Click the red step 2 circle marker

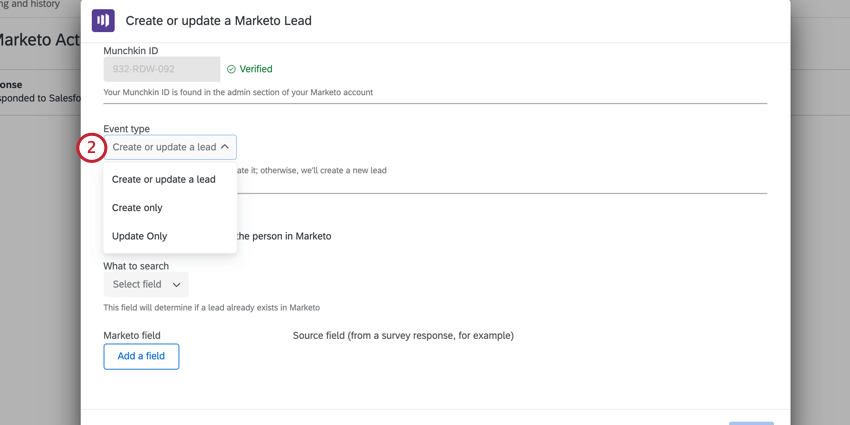pyautogui.click(x=91, y=148)
